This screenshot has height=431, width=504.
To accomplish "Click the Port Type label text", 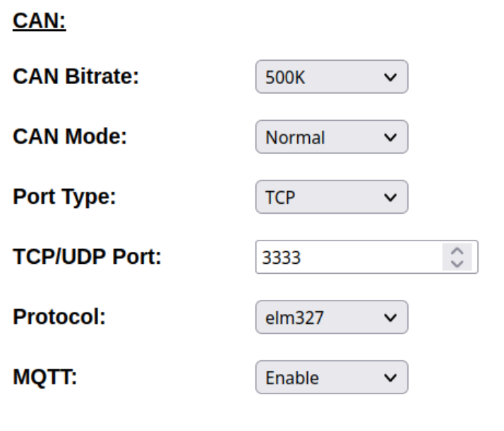I will click(x=64, y=197).
